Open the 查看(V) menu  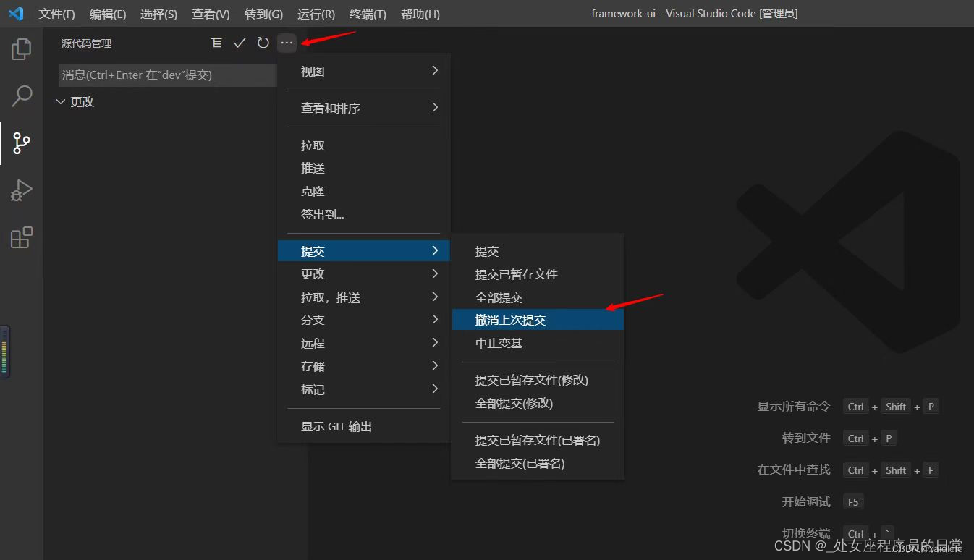coord(211,14)
